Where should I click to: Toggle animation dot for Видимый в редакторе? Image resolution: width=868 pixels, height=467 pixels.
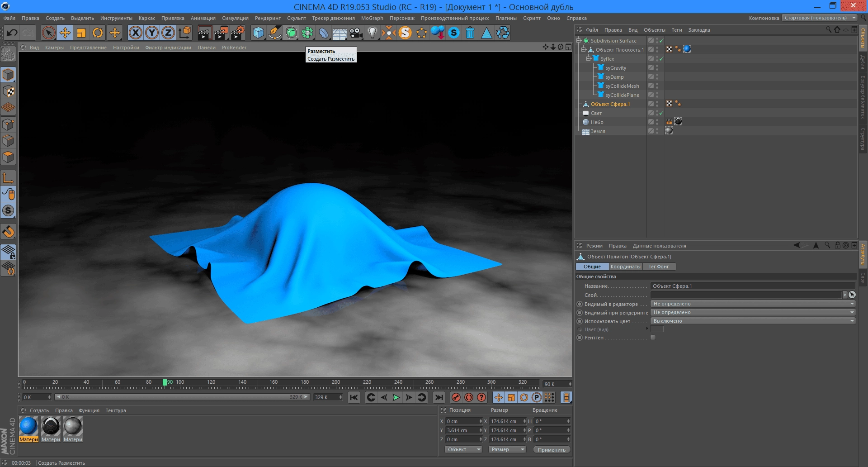[x=580, y=304]
